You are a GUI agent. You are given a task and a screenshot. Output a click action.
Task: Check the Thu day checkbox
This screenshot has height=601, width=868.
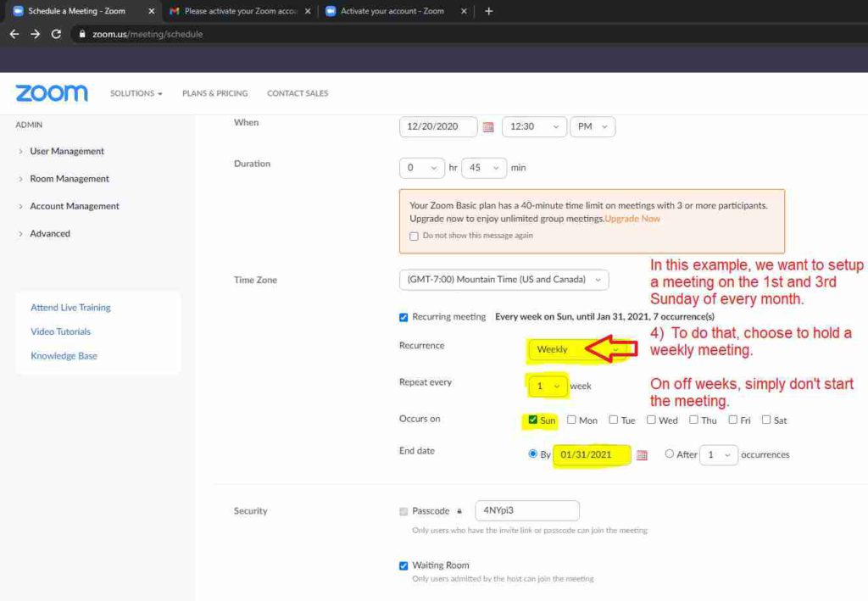point(693,420)
